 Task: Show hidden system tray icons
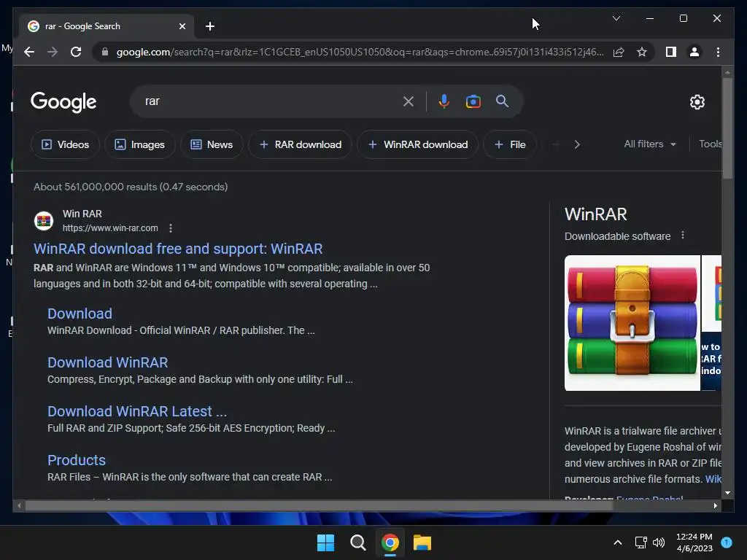point(617,542)
